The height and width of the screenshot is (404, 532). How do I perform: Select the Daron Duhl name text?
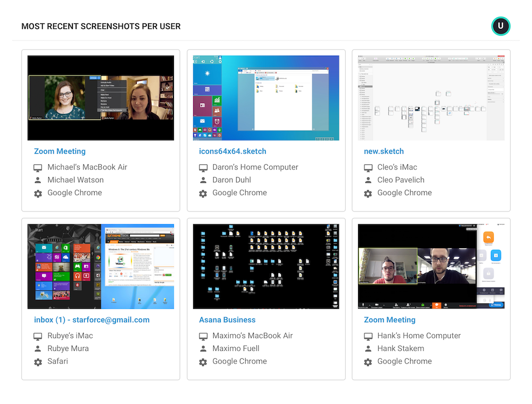point(232,180)
